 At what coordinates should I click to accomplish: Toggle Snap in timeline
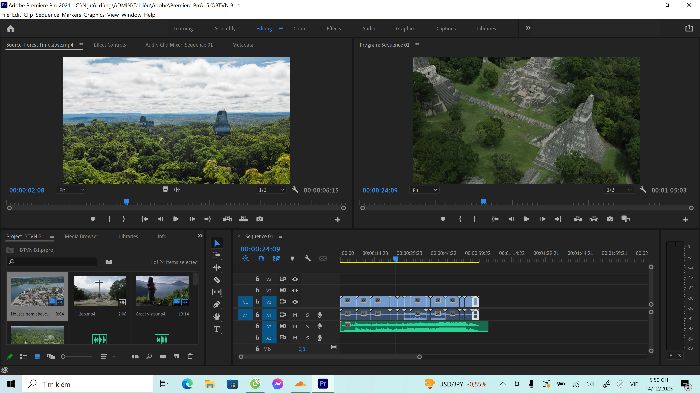261,258
